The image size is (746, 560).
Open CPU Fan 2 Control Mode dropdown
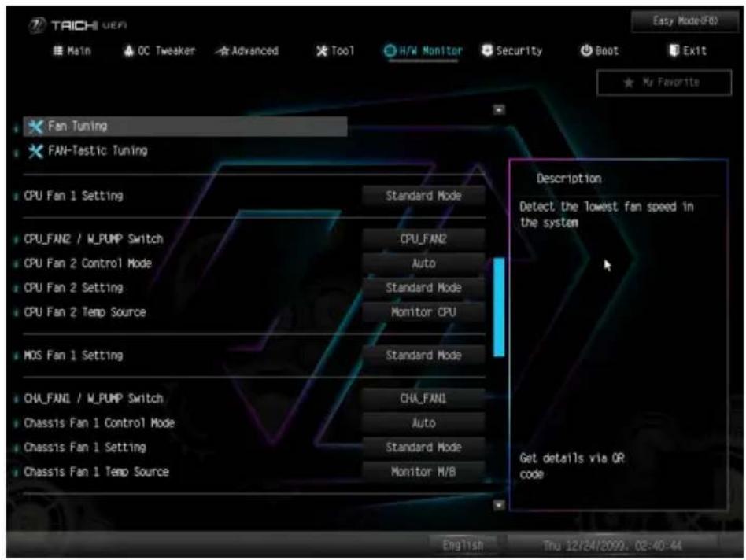pyautogui.click(x=423, y=263)
